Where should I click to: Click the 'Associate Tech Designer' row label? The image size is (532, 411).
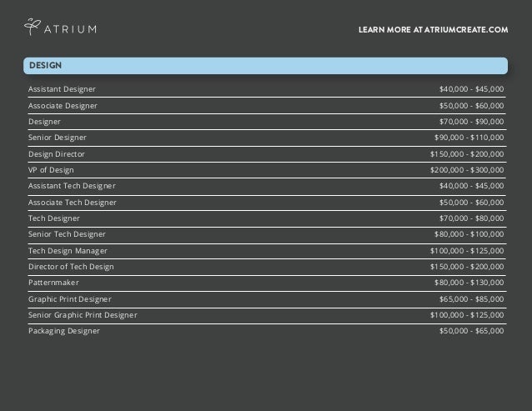[x=73, y=203]
